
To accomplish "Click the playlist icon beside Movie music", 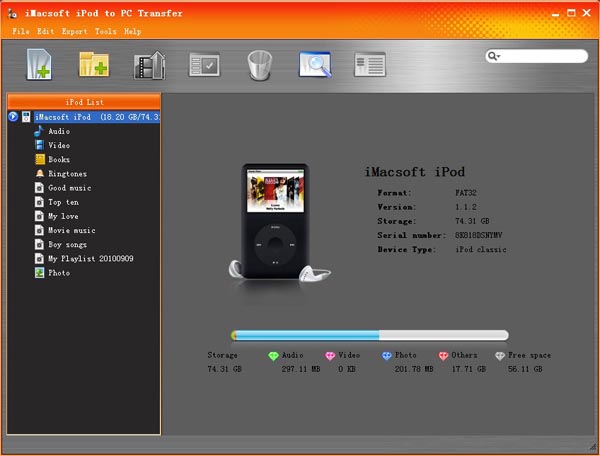I will tap(39, 230).
